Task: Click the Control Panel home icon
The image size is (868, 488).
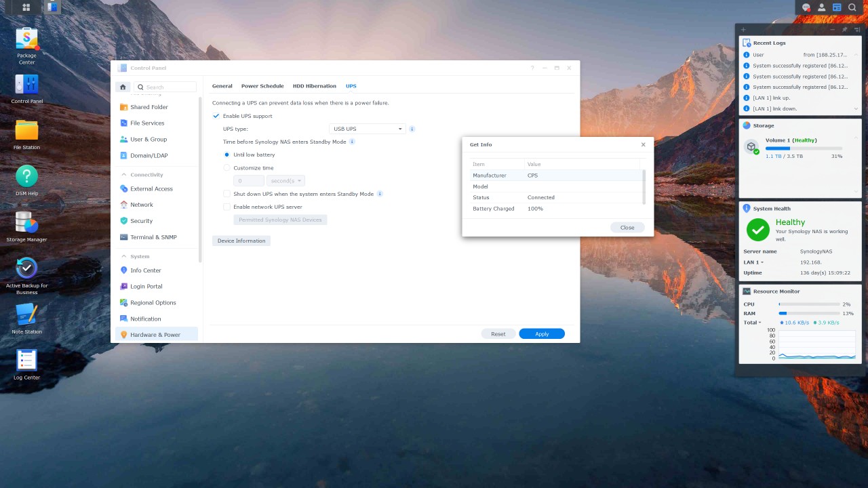Action: point(123,87)
